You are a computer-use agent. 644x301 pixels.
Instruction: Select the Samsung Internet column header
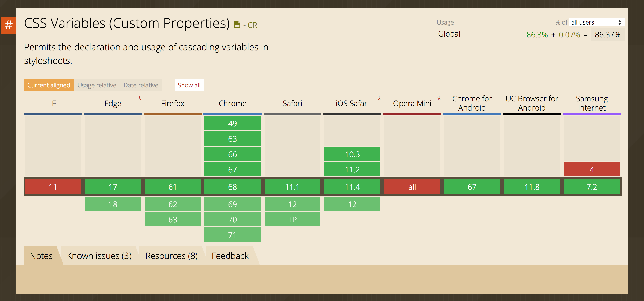(x=592, y=103)
